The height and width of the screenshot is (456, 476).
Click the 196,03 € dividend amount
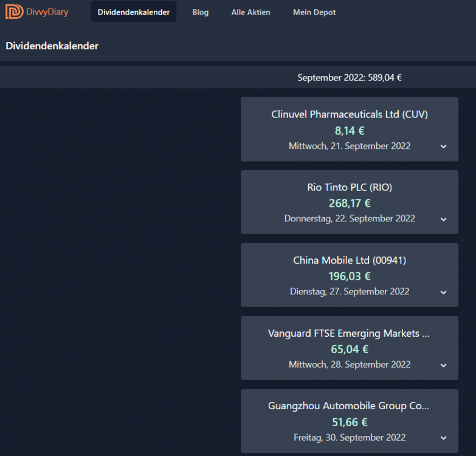tap(350, 276)
